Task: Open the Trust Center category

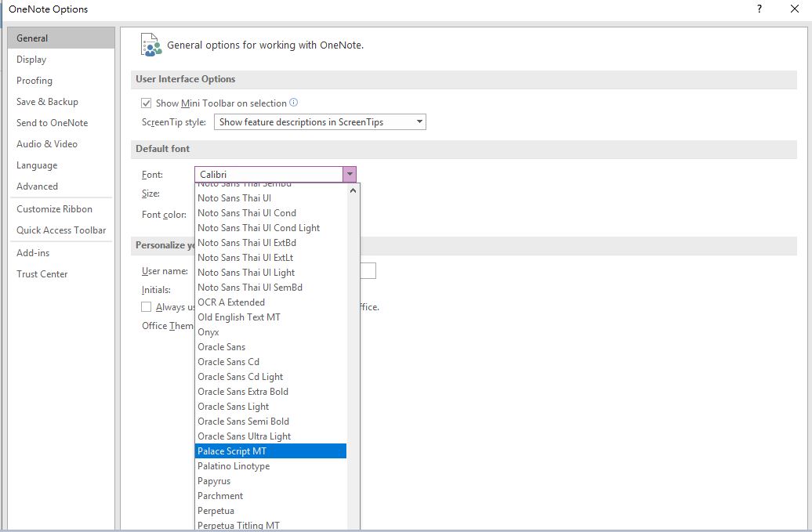Action: [61, 274]
